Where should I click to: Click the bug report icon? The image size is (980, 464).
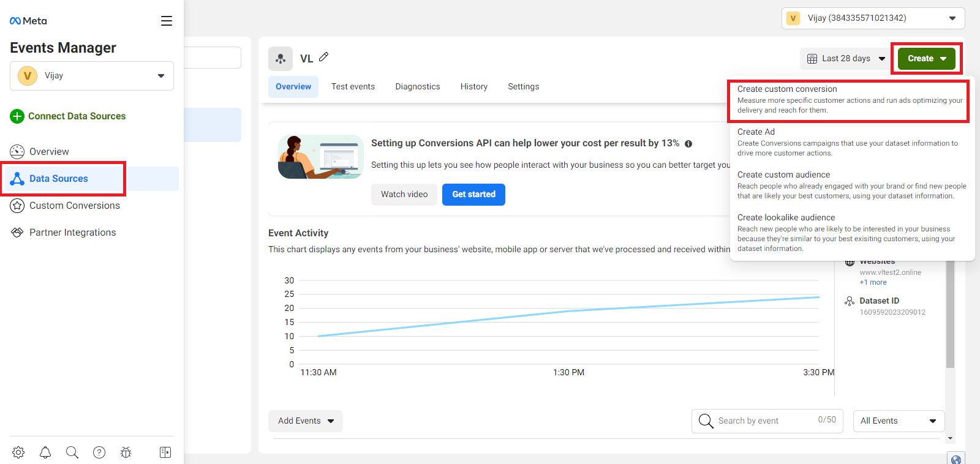[126, 452]
